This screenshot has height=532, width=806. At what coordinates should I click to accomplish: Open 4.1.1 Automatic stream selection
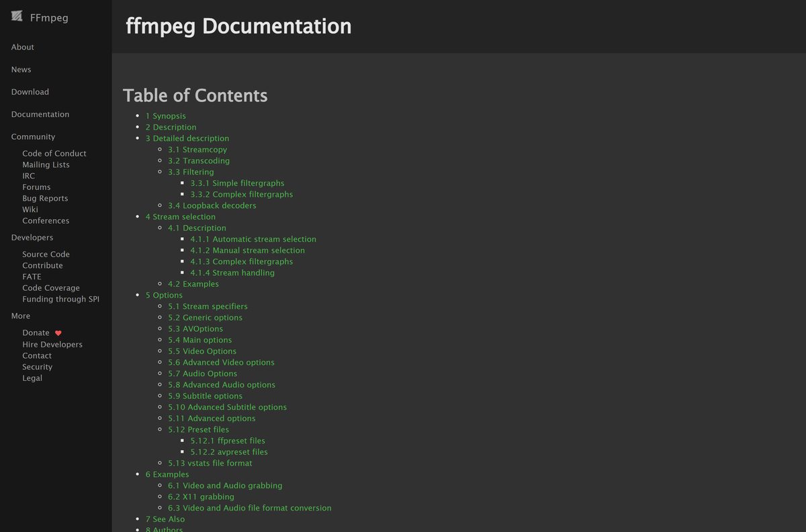pos(253,239)
